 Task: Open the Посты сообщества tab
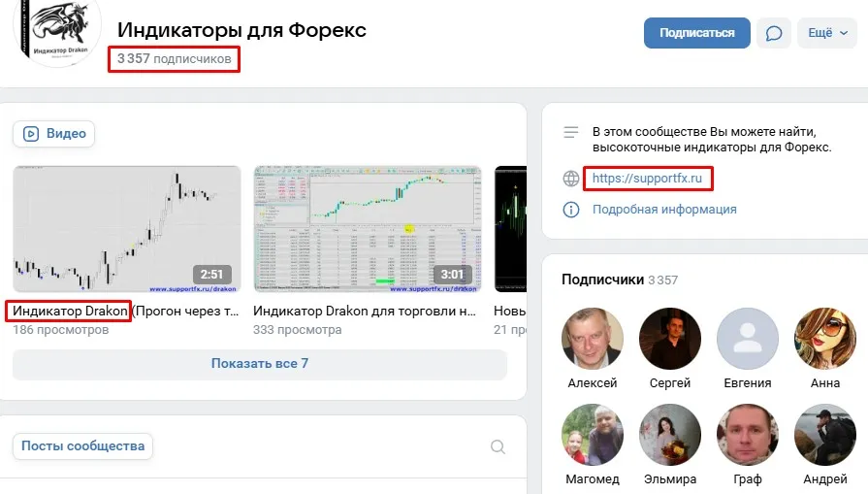(x=82, y=446)
